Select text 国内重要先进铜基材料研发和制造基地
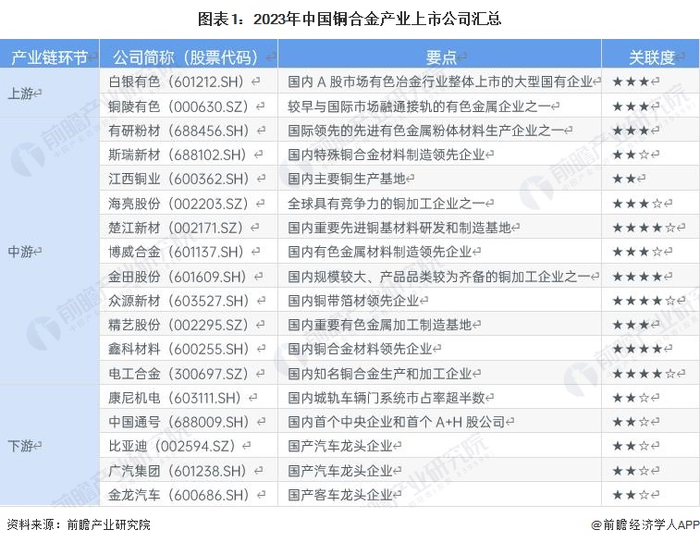This screenshot has width=700, height=544. (400, 228)
